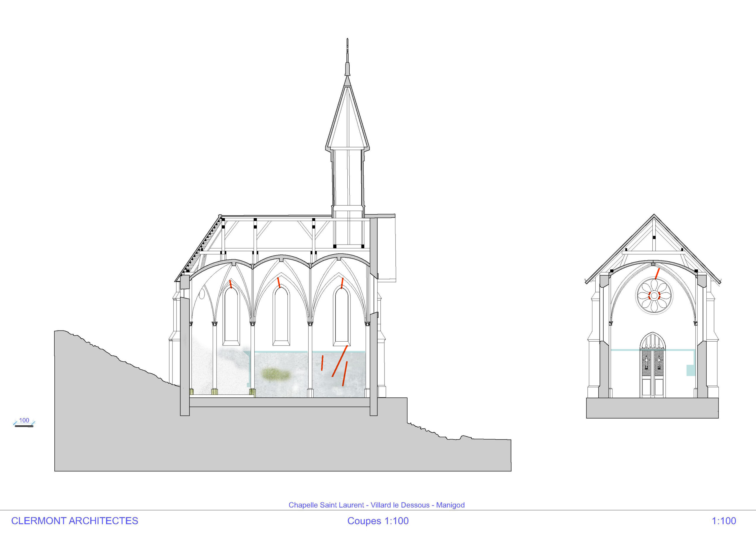Click the middle lancet window in long section
Image resolution: width=756 pixels, height=534 pixels.
point(281,316)
